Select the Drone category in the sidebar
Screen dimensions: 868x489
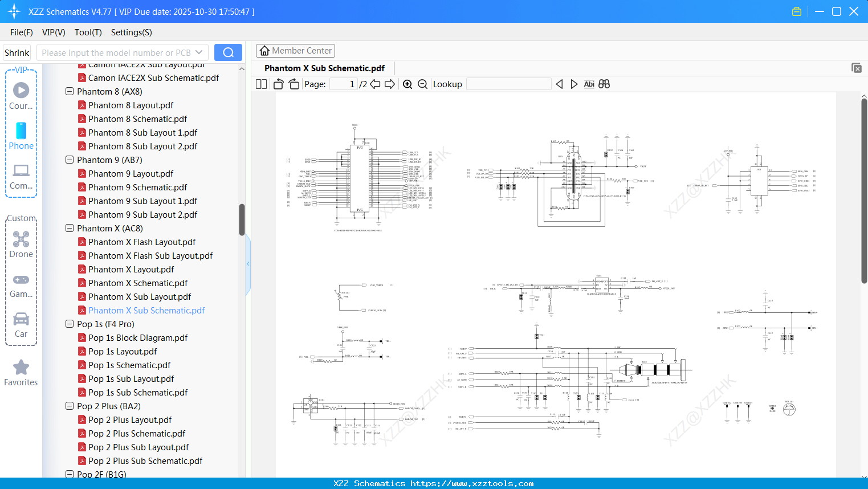point(21,244)
